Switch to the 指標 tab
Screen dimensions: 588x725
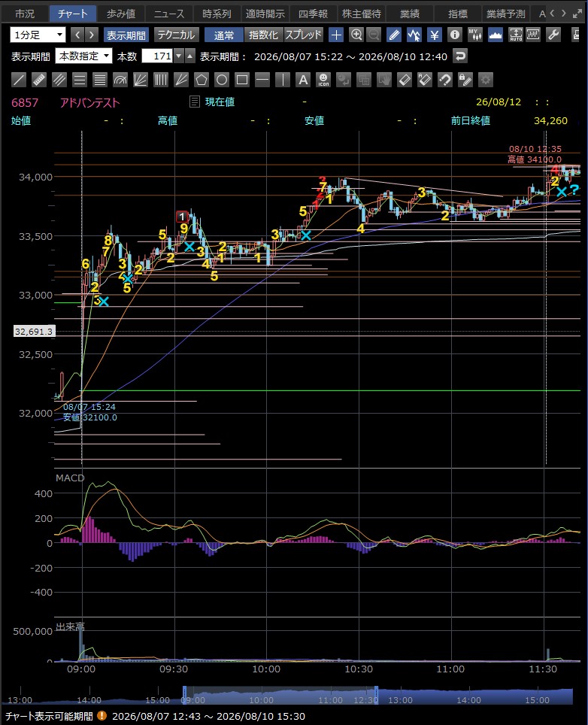pos(458,14)
